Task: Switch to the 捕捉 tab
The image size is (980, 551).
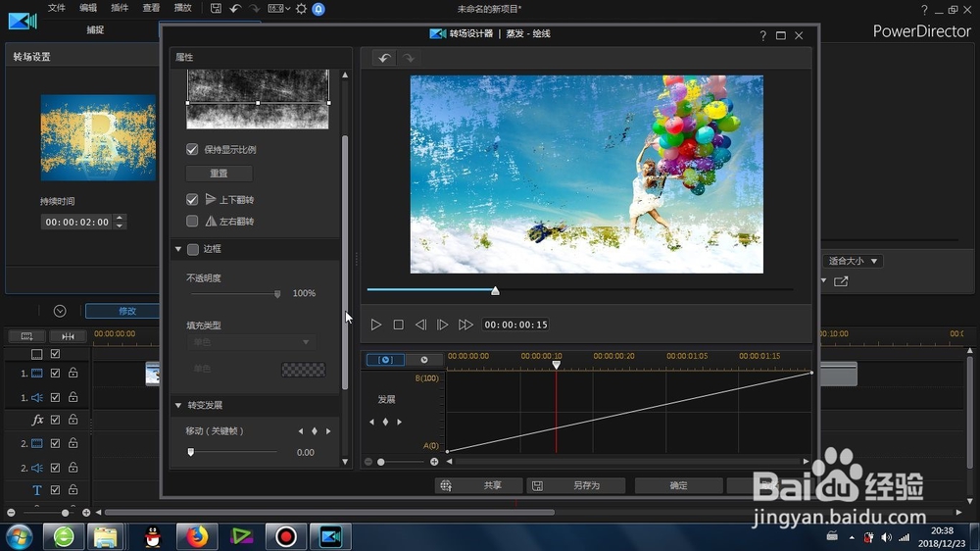Action: (x=95, y=30)
